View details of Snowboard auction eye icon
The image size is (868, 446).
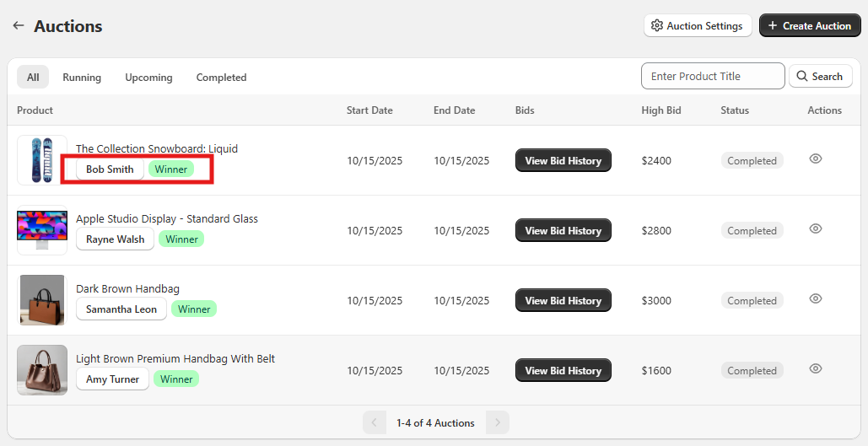point(816,159)
